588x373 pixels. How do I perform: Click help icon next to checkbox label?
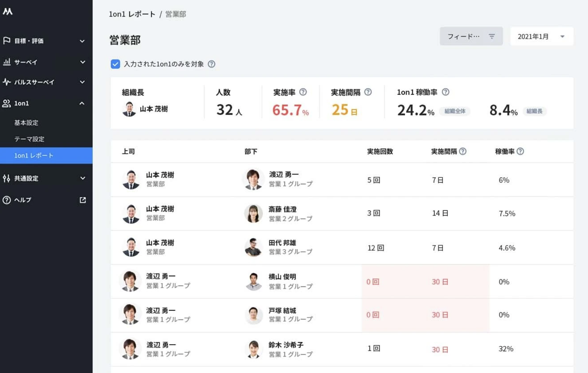[211, 64]
